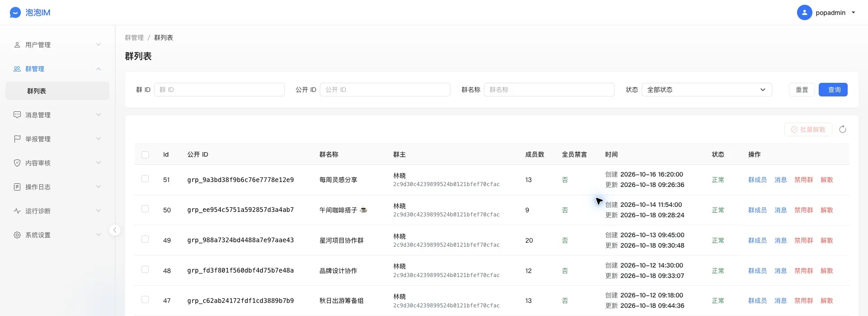Click 禁用群 for 午间咖啡搭子
This screenshot has height=316, width=868.
(804, 210)
